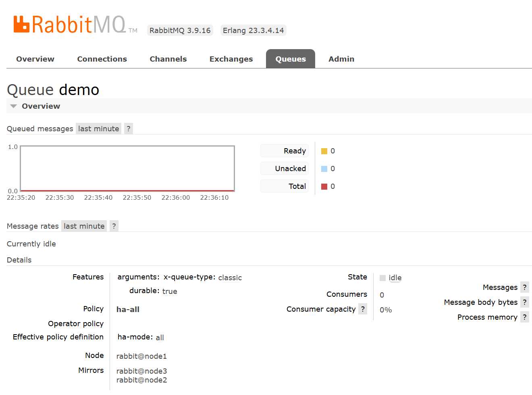Image resolution: width=532 pixels, height=395 pixels.
Task: Click the queued messages chart
Action: (127, 168)
